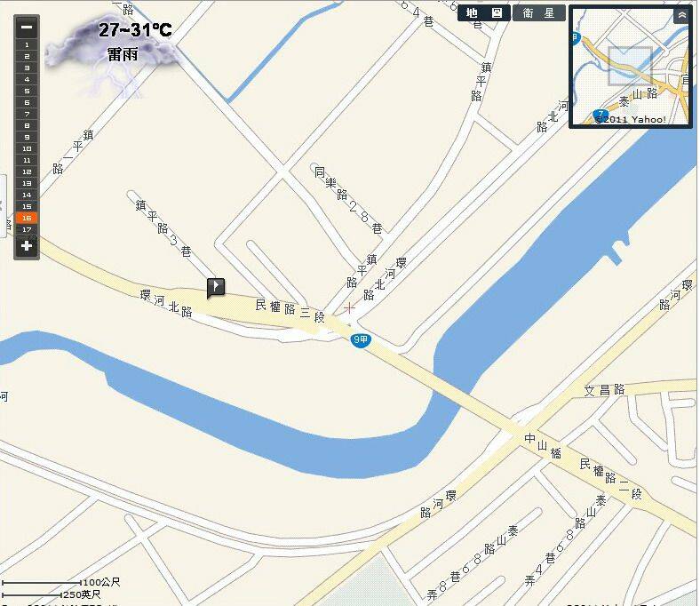Screen dimensions: 700x606
Task: Expand the left side panel handle
Action: (3, 206)
